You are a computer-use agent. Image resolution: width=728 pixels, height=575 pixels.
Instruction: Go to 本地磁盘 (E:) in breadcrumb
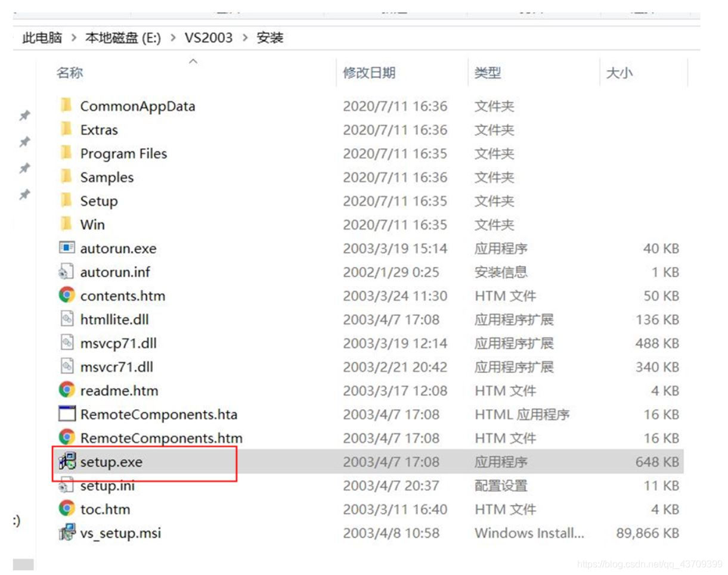coord(123,38)
